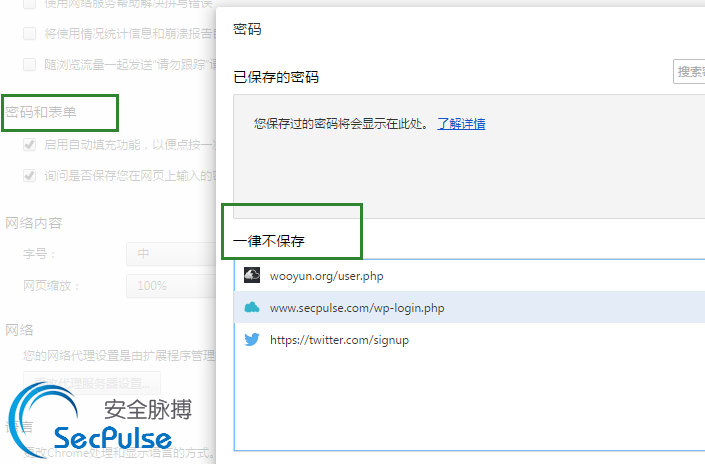Click the SecPulse logo watermark
The image size is (705, 464).
coord(101,421)
